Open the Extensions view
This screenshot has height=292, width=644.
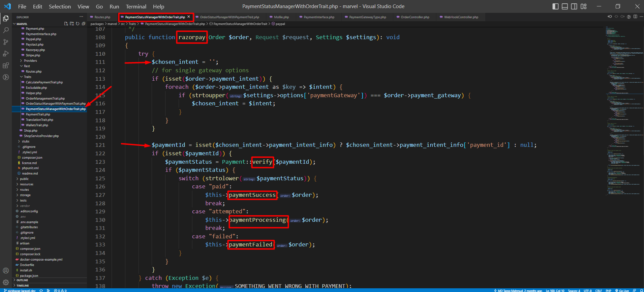pos(6,65)
